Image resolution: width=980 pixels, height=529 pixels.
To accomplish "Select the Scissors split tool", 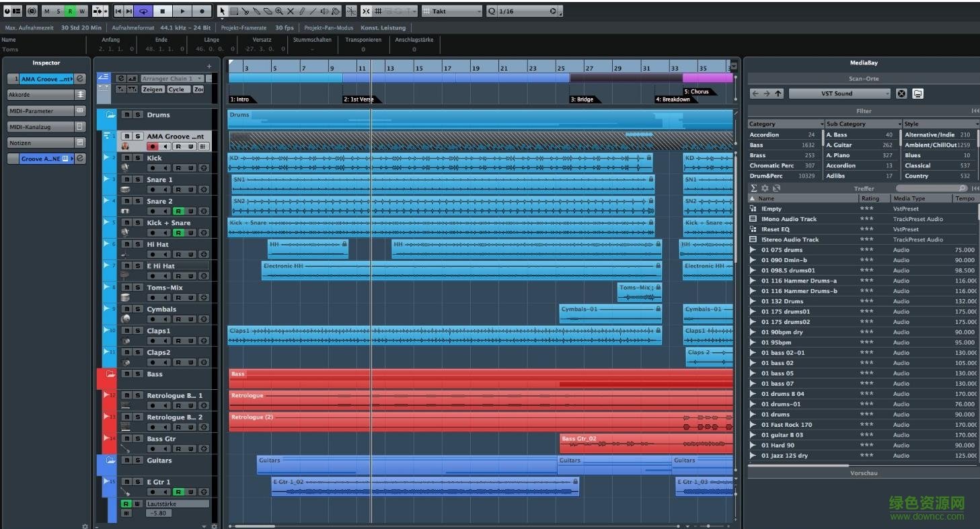I will (x=246, y=11).
